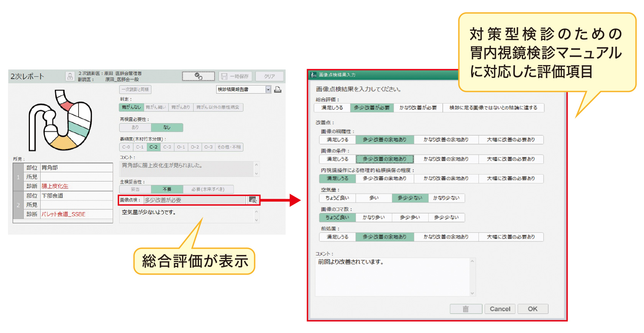Open image inspection via the eye icon
Viewport: 644px width, 333px height.
tap(253, 200)
